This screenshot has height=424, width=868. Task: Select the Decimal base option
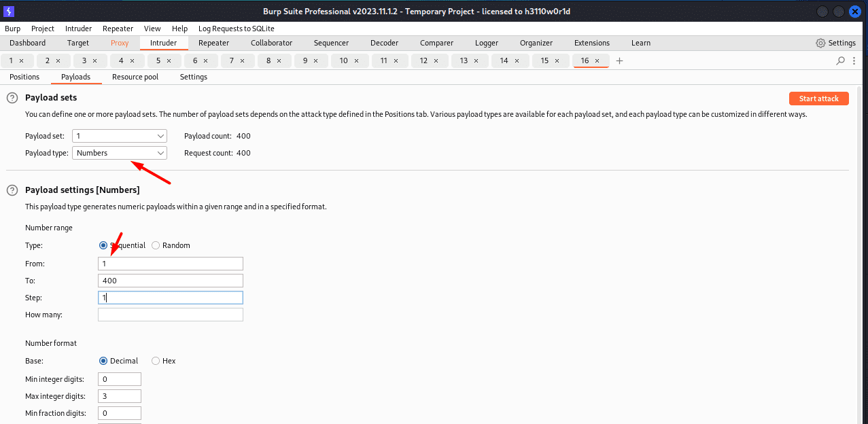tap(103, 361)
